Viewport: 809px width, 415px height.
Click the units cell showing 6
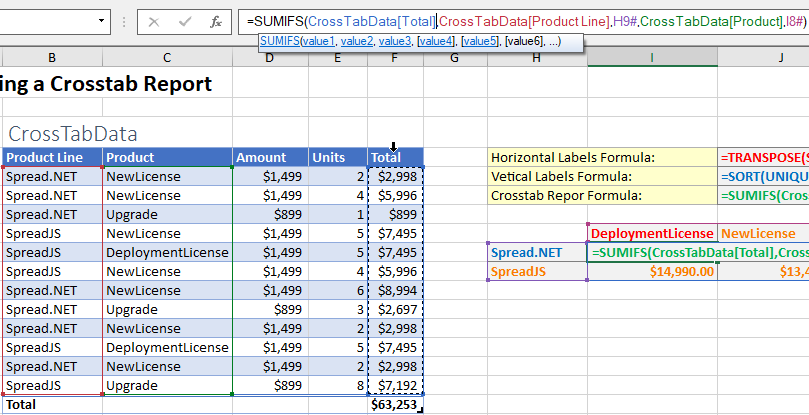click(x=338, y=291)
